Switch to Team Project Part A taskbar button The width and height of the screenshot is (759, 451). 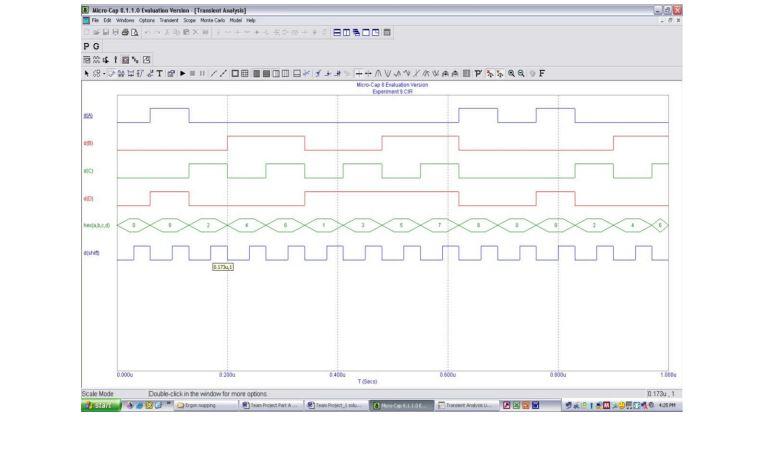(x=271, y=406)
